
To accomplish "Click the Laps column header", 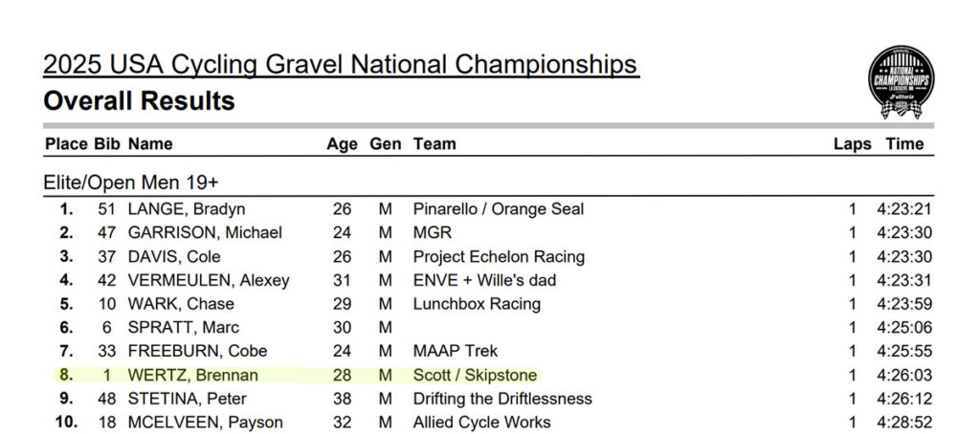I will 852,144.
